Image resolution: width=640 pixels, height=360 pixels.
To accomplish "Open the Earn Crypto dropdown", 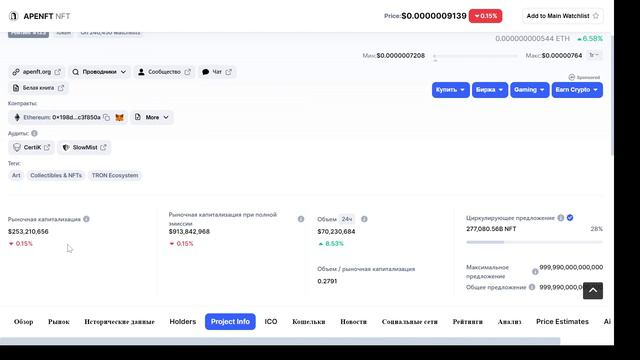I will 577,90.
